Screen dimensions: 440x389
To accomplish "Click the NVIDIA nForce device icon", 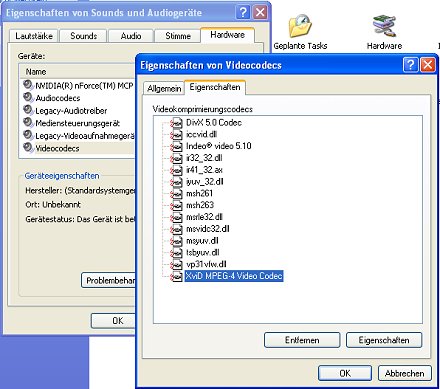I will 28,85.
